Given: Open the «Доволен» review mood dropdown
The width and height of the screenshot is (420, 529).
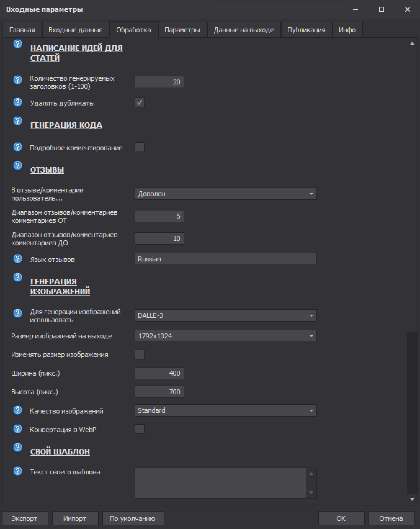Looking at the screenshot, I should pos(226,194).
